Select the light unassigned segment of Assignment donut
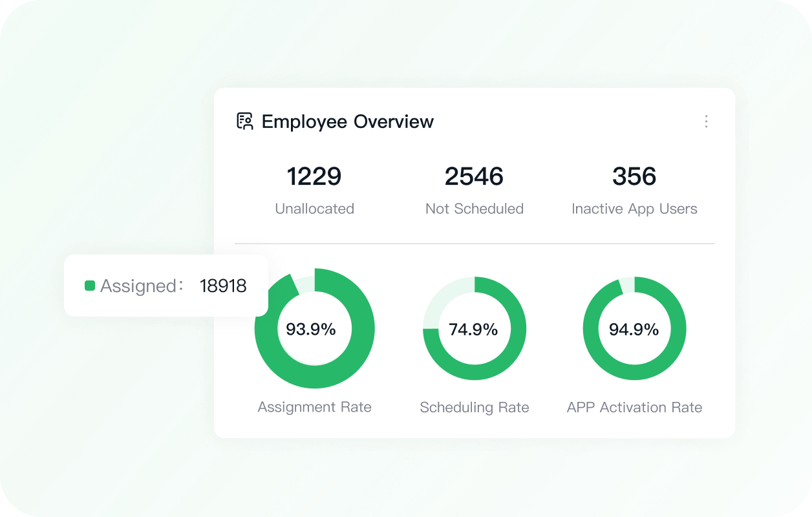The image size is (812, 517). pyautogui.click(x=306, y=283)
